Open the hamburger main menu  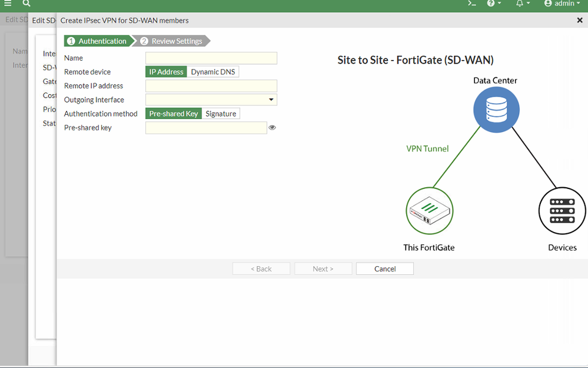8,4
